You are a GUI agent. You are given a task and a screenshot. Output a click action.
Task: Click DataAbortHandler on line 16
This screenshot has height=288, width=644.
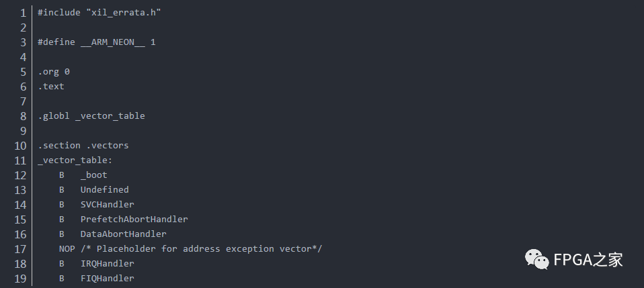click(123, 234)
